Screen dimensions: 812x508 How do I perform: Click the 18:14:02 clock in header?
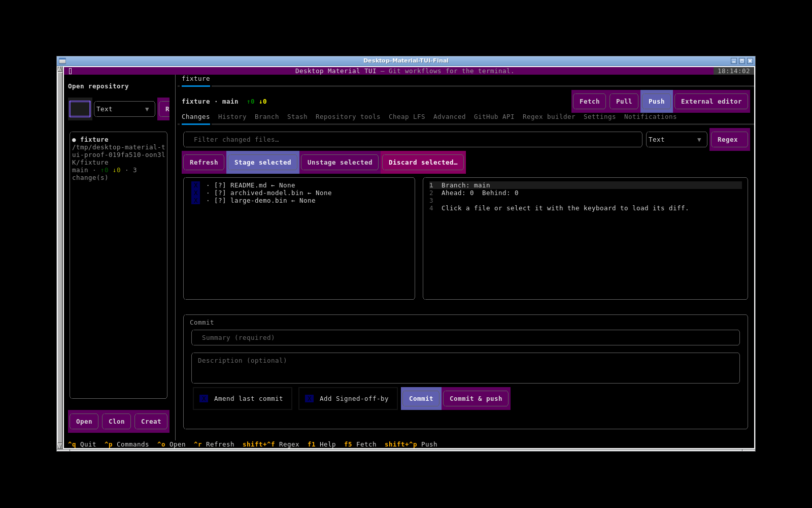tap(734, 71)
